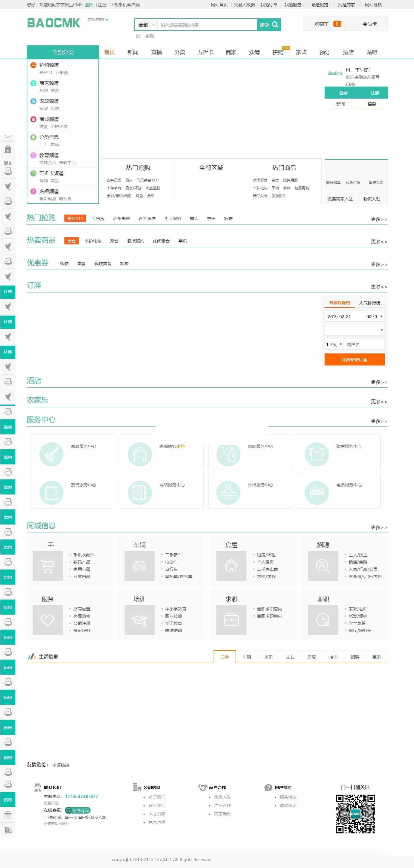The image size is (414, 868).
Task: Open the 拼购 navigation tab
Action: 278,52
